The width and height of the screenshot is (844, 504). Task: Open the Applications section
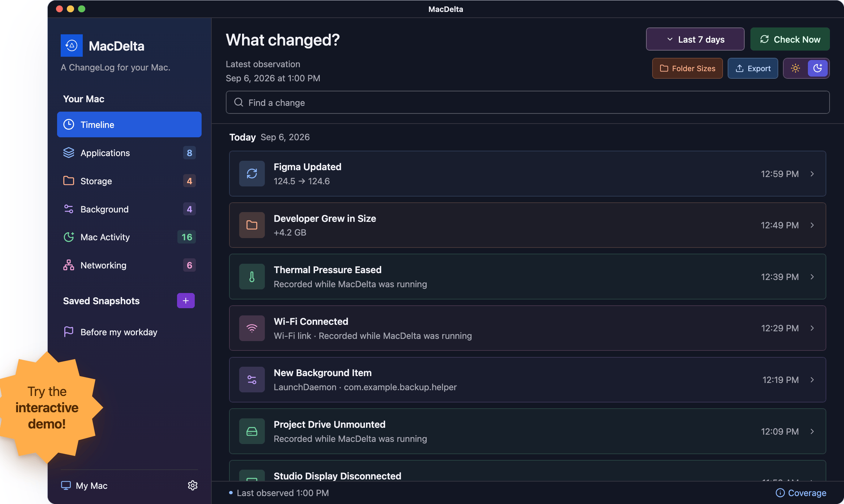pos(129,153)
